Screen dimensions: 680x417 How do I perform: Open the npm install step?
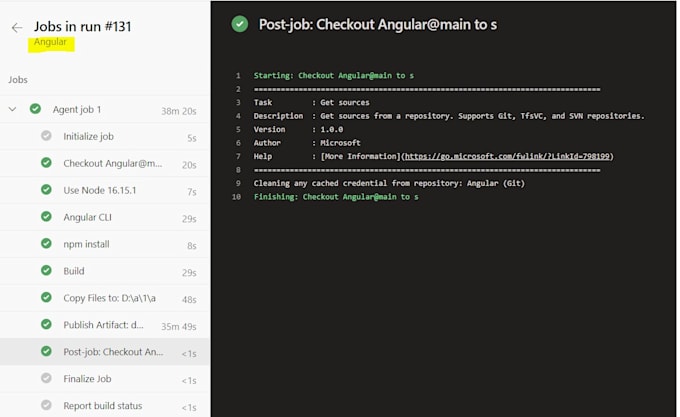(x=105, y=244)
